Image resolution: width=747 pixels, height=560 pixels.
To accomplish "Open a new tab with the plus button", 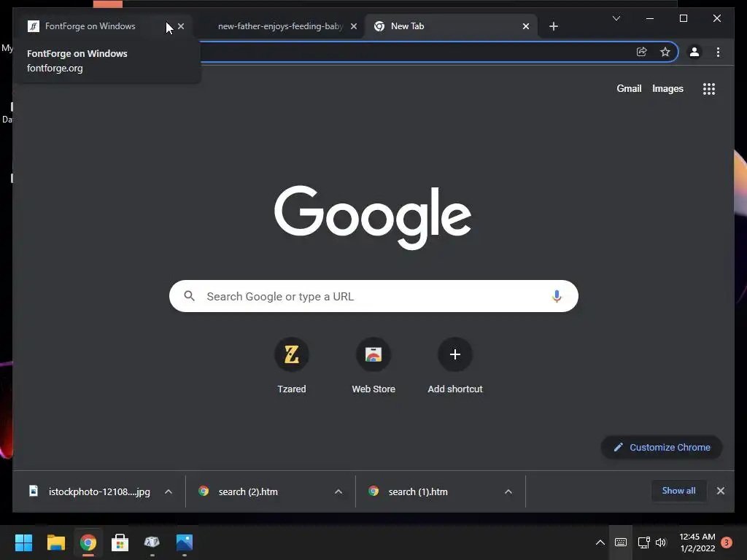I will 554,26.
